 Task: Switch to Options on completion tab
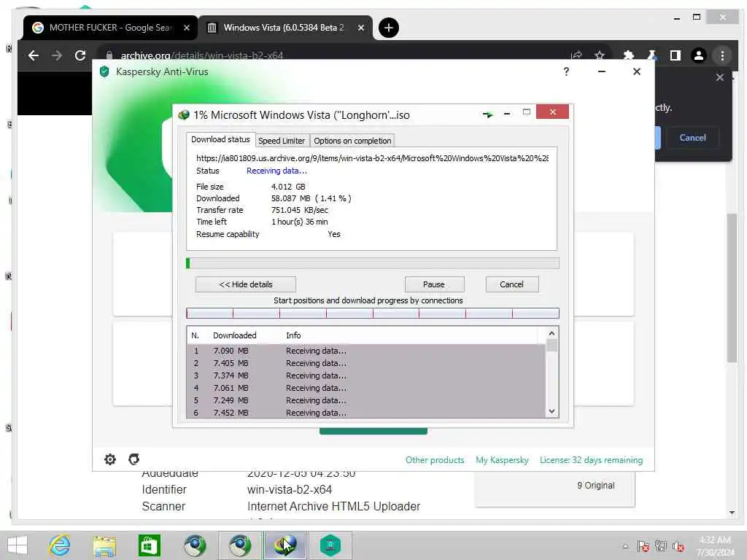[352, 141]
